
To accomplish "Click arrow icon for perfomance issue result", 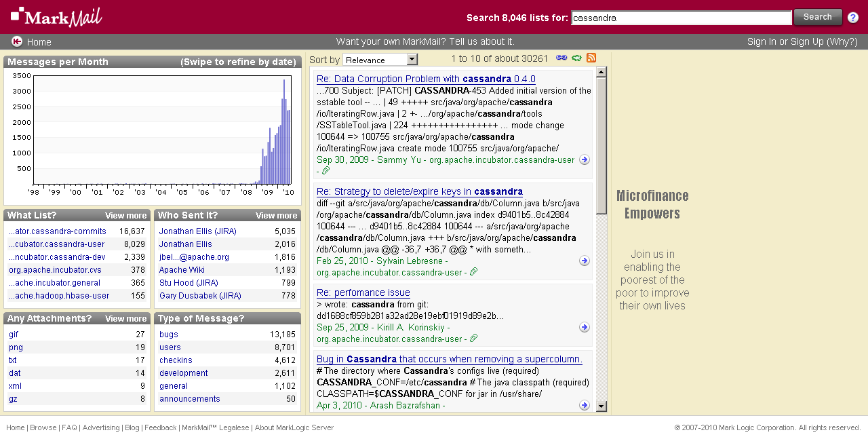I will coord(585,327).
